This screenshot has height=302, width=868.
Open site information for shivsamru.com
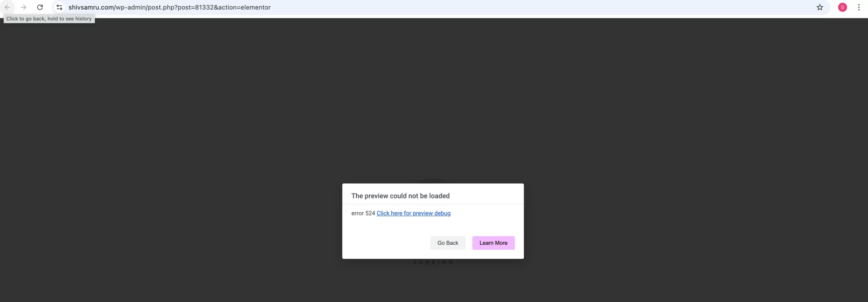(x=59, y=7)
